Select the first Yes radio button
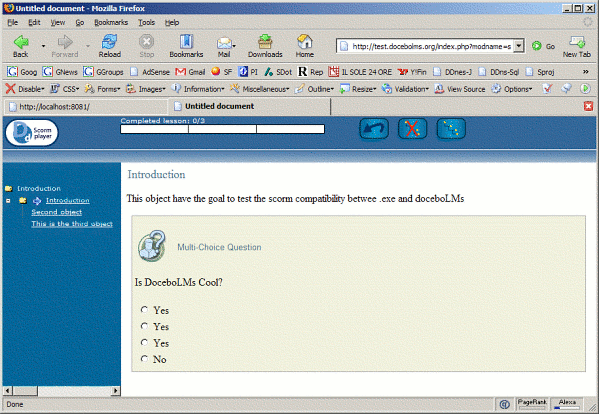Image resolution: width=599 pixels, height=414 pixels. (144, 309)
